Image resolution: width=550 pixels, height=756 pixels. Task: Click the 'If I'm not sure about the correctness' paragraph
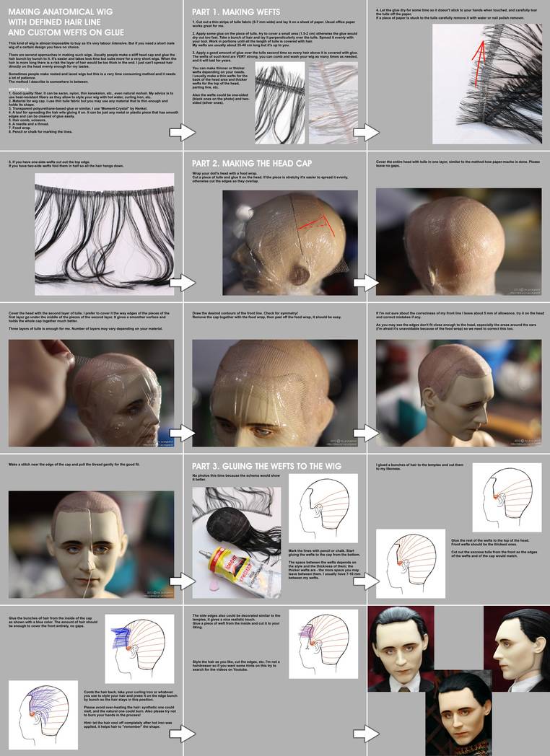point(460,315)
